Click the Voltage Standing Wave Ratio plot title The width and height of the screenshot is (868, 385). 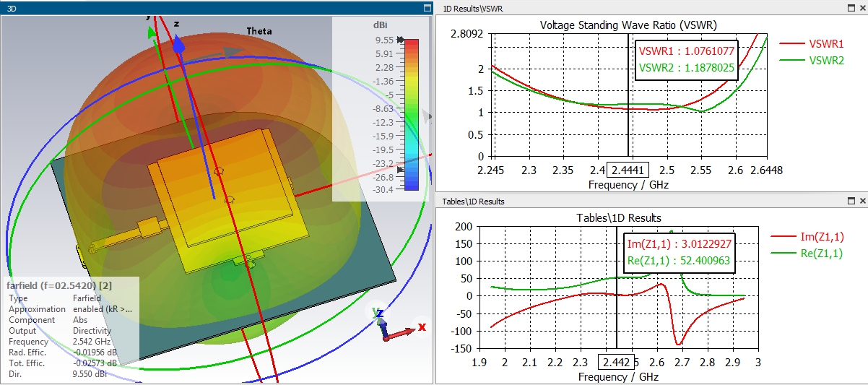tap(628, 25)
